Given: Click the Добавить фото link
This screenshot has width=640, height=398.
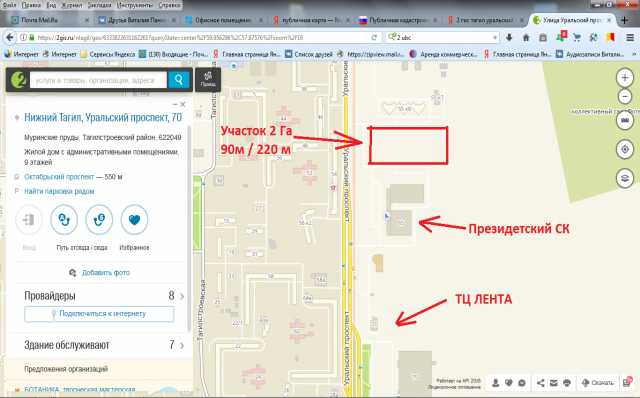Looking at the screenshot, I should (x=106, y=273).
